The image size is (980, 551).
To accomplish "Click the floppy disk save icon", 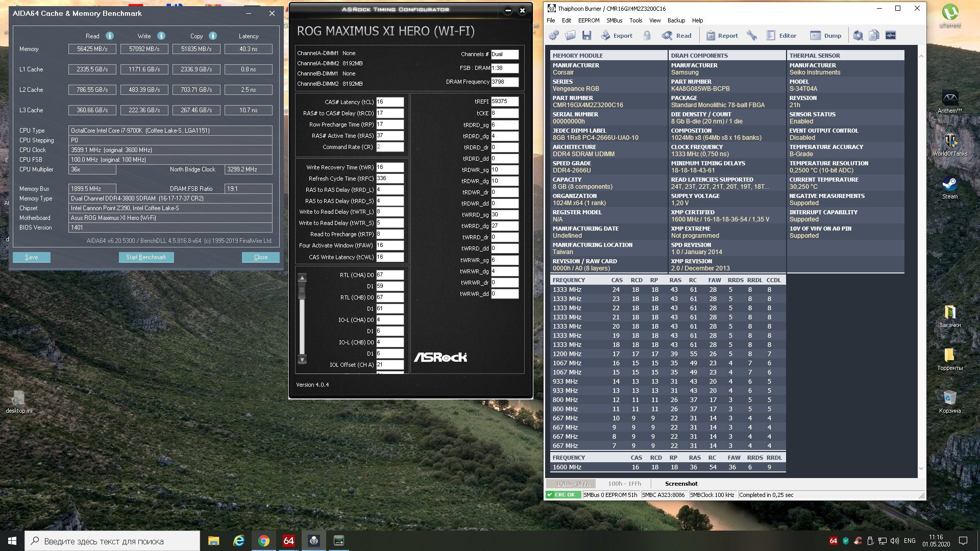I will tap(586, 35).
